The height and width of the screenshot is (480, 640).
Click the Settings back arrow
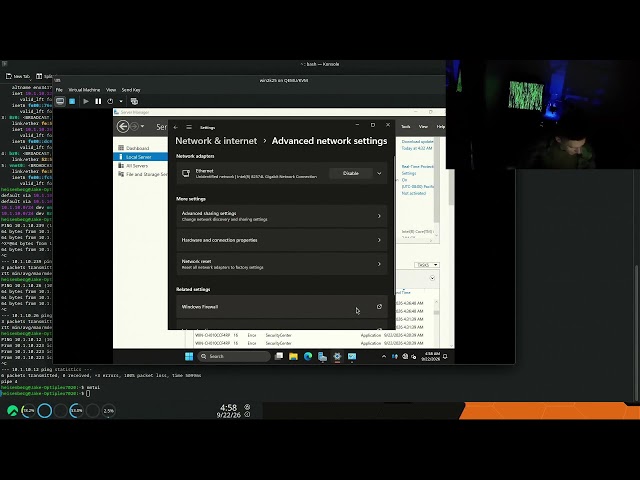(x=176, y=127)
